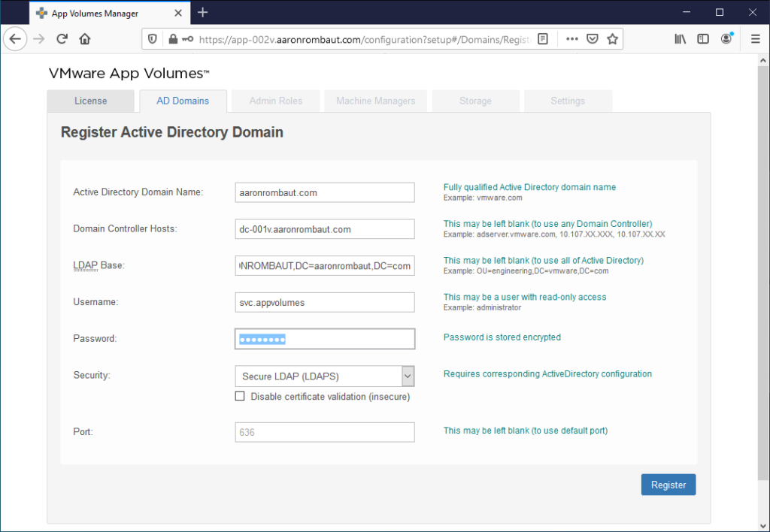The width and height of the screenshot is (770, 532).
Task: Enable Disable certificate validation checkbox
Action: point(240,396)
